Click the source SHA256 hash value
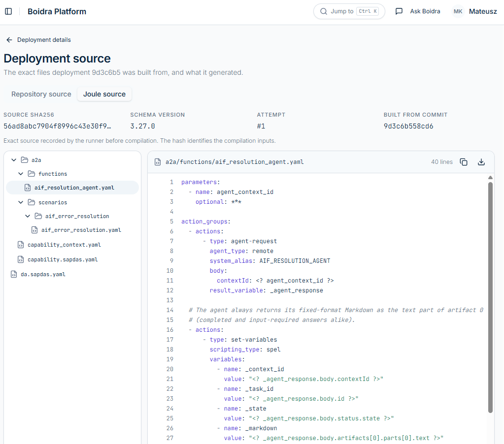 (57, 126)
